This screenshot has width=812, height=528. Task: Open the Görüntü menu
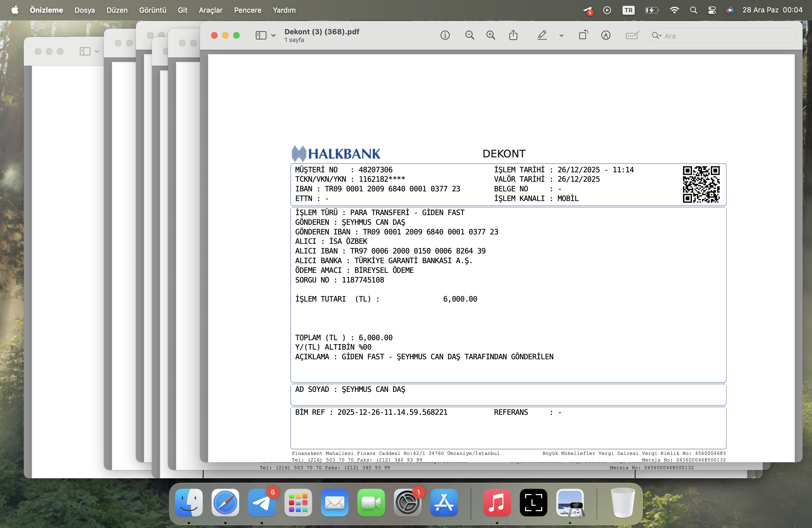coord(152,10)
